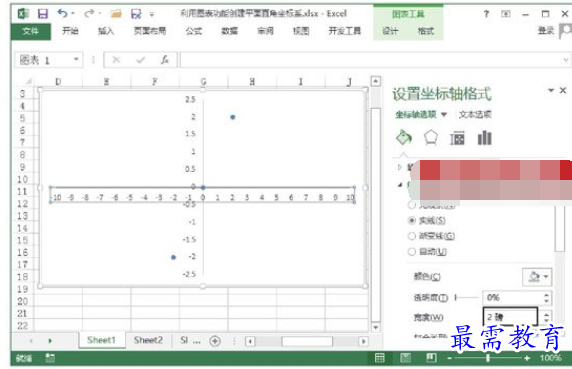Screen dimensions: 572x369
Task: Click the transparency 0% value field
Action: [513, 298]
